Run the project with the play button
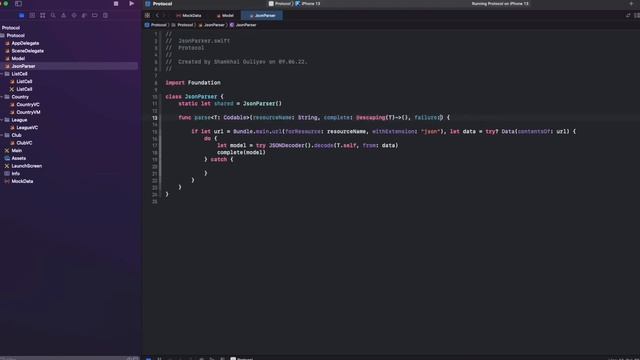640x360 pixels. (x=131, y=4)
